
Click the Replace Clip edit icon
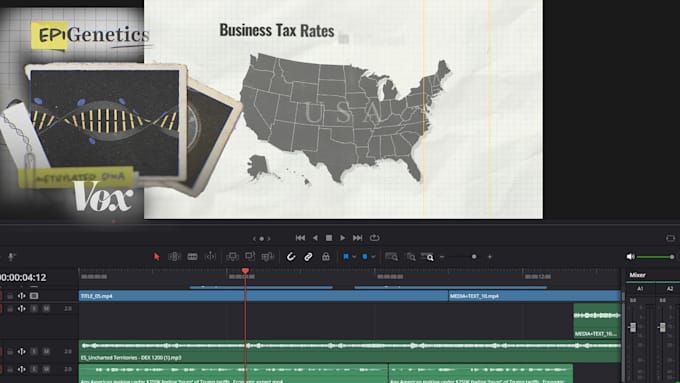click(x=268, y=257)
